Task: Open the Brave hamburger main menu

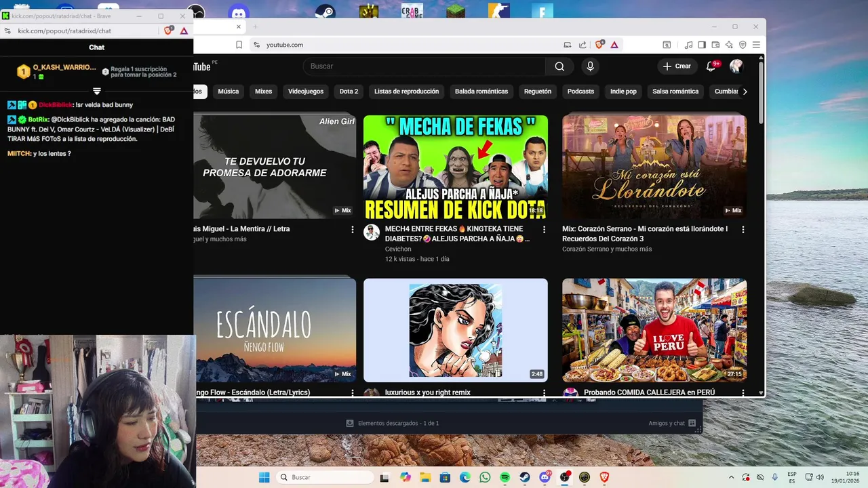Action: 756,45
